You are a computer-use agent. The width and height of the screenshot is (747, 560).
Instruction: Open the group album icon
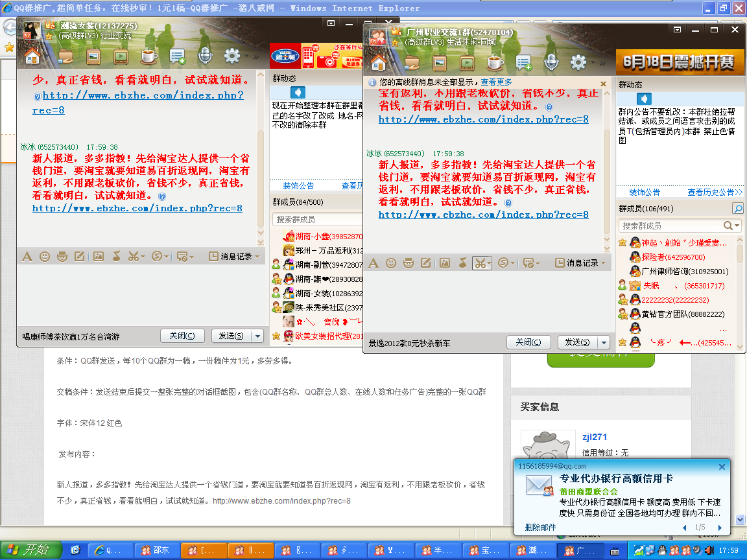(x=439, y=62)
